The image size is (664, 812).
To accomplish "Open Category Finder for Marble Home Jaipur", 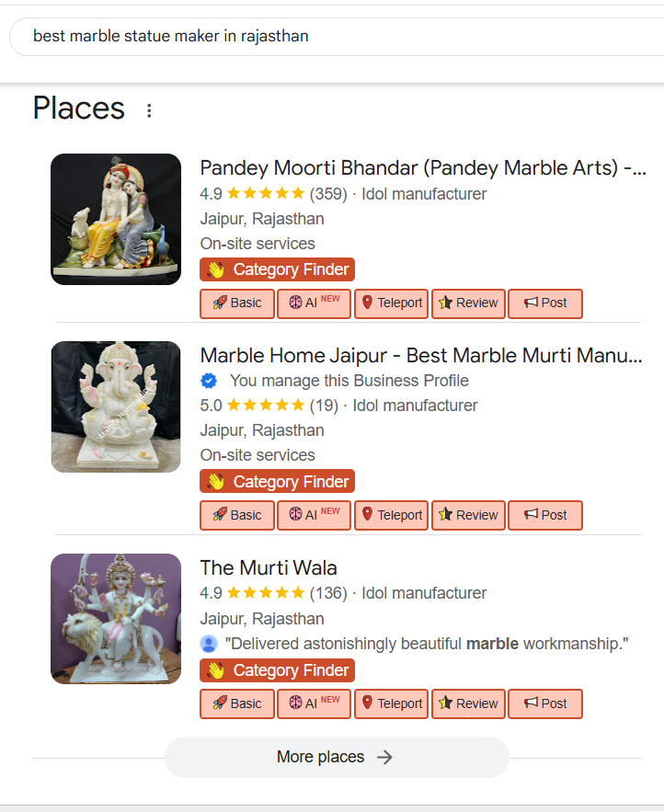I will 277,482.
